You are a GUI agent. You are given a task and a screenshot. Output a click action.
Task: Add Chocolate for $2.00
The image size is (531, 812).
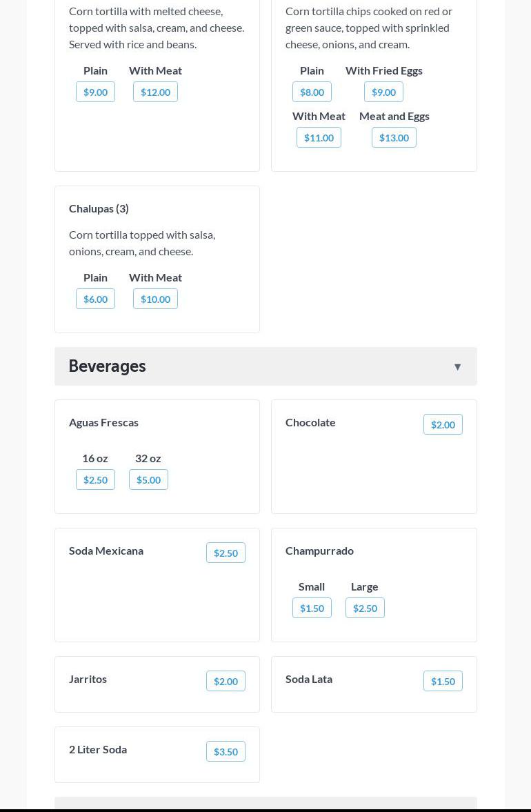[x=443, y=425]
